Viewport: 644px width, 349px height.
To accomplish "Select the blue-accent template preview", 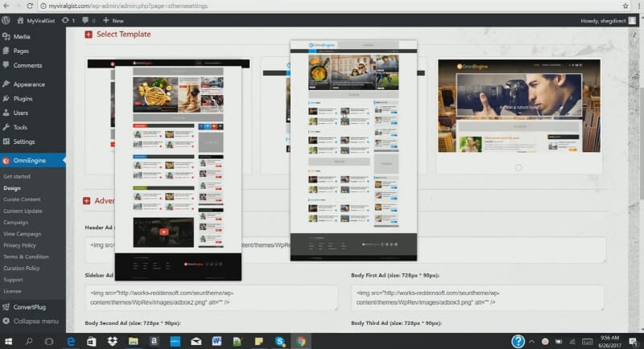I will coord(353,150).
